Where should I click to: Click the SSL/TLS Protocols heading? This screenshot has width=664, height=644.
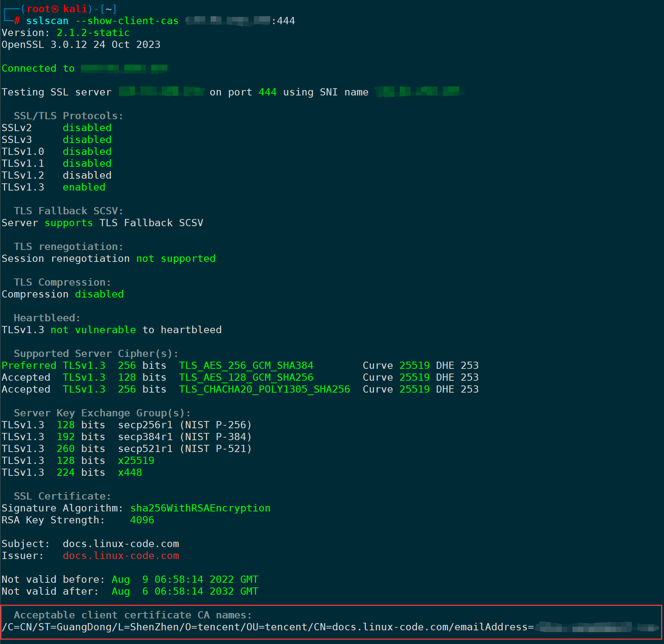click(x=68, y=116)
